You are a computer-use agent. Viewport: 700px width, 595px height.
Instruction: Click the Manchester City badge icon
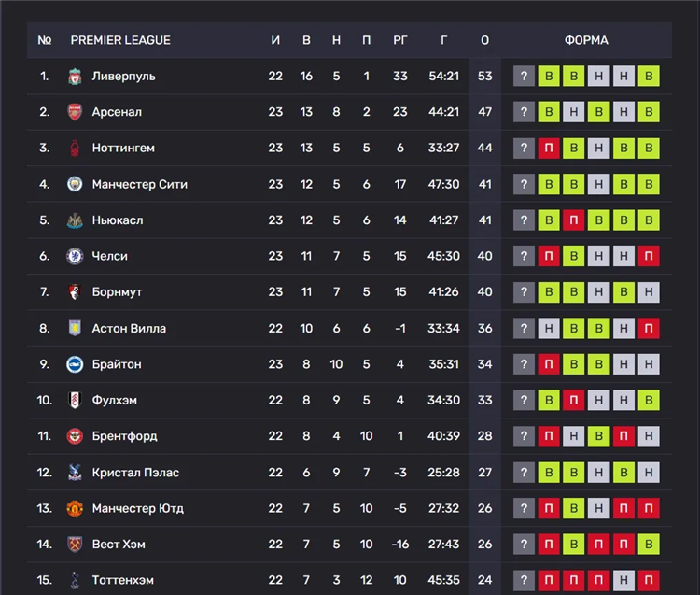click(75, 184)
